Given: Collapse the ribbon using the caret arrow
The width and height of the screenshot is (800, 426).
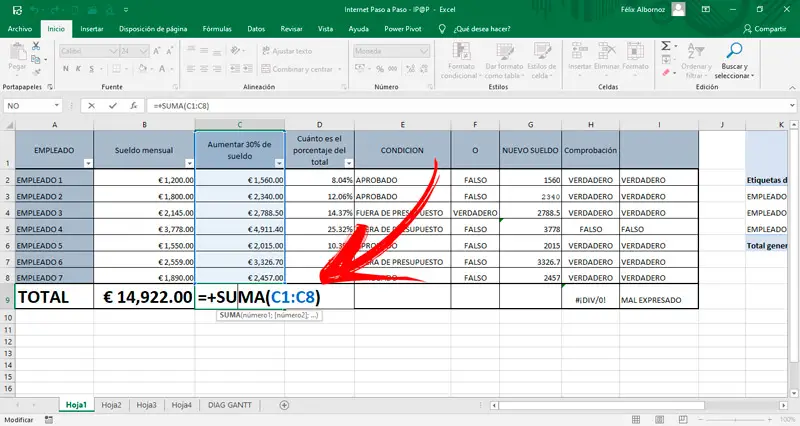Looking at the screenshot, I should tap(790, 88).
